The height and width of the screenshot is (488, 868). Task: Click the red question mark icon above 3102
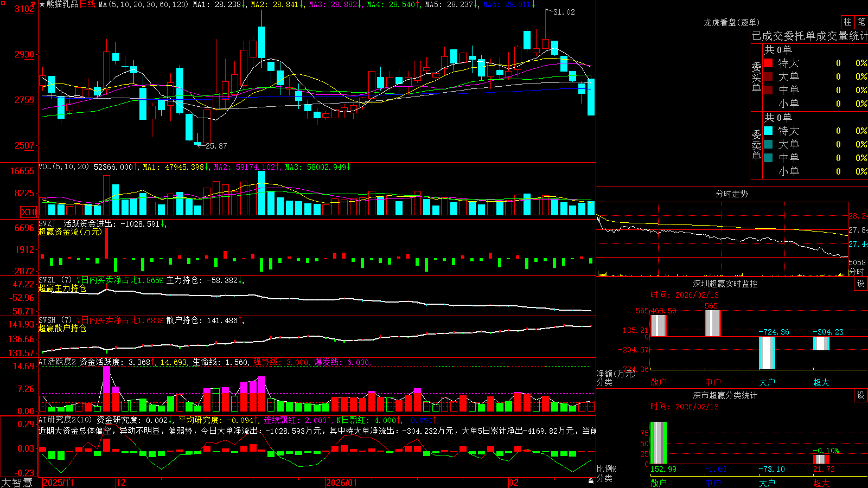click(34, 4)
